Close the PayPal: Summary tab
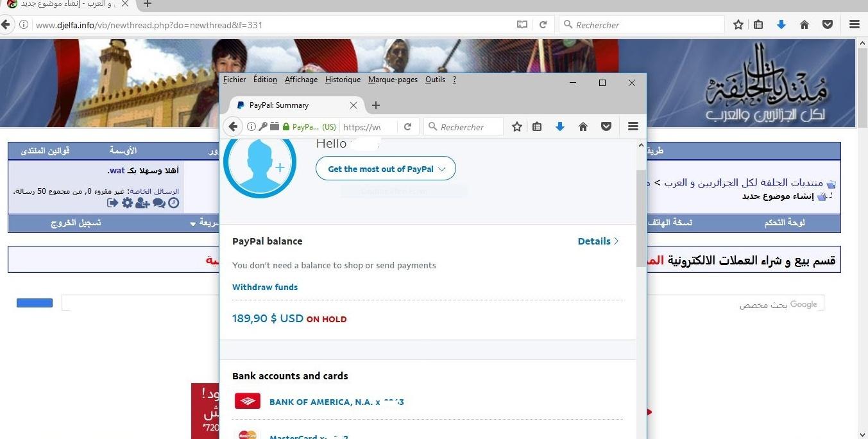The image size is (868, 439). point(353,105)
